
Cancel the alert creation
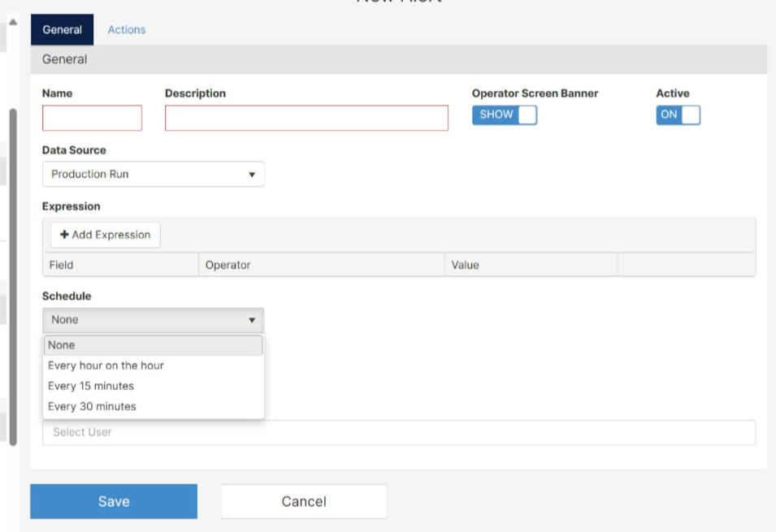[x=304, y=501]
